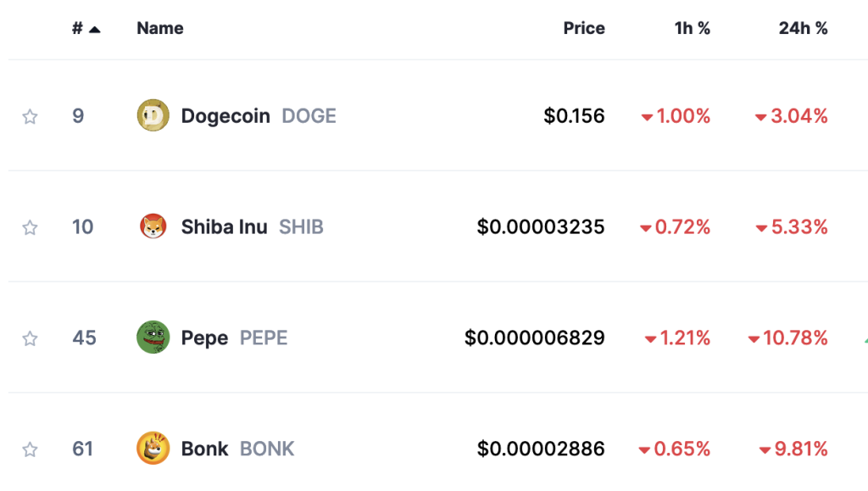Click Pepe's price $0.000006829
868x491 pixels.
click(535, 338)
